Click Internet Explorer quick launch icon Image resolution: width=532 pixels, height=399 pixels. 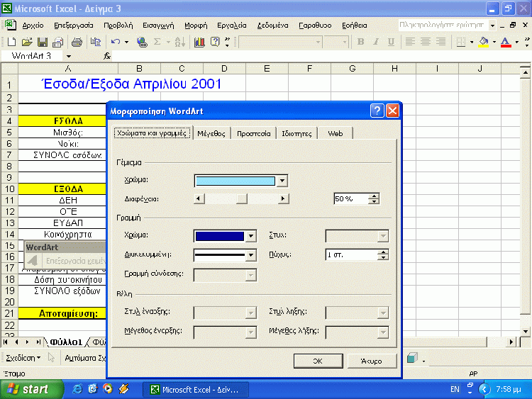pos(77,389)
